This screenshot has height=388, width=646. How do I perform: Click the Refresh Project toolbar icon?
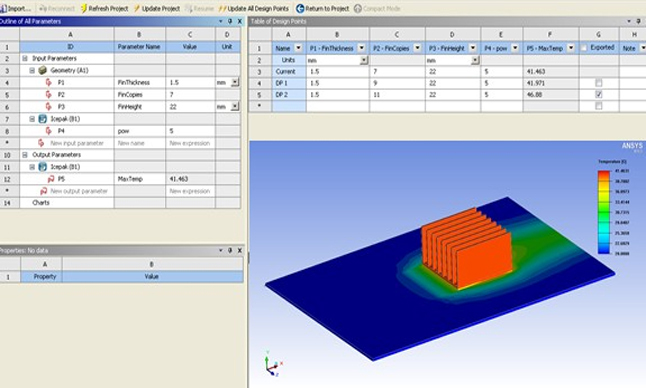pyautogui.click(x=84, y=8)
